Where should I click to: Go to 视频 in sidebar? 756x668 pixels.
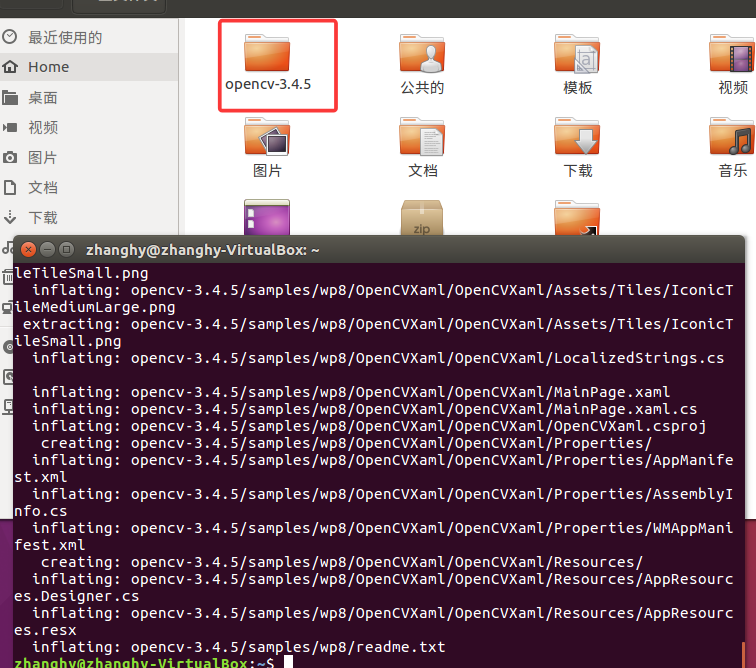pyautogui.click(x=89, y=128)
